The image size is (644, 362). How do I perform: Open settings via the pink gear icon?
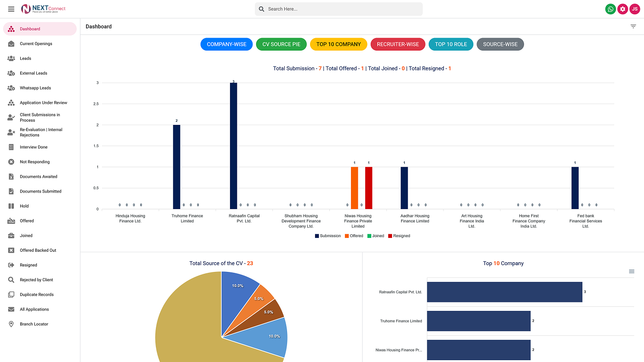(622, 9)
